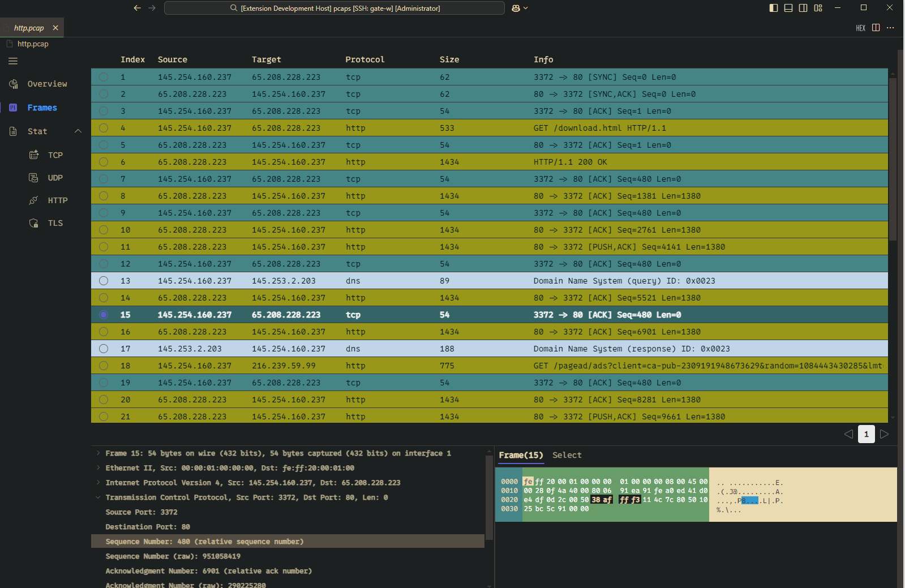
Task: Select the Source Port: 3372 row
Action: (x=288, y=512)
